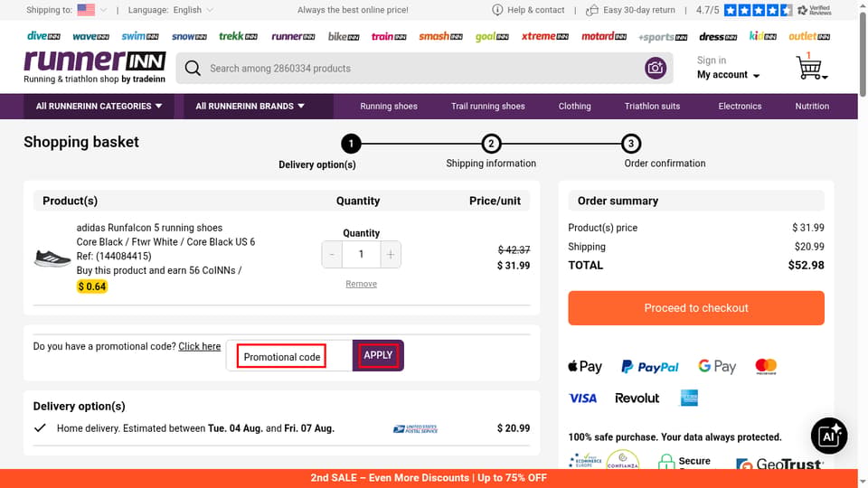Viewport: 868px width, 488px height.
Task: Focus the product search field
Action: [424, 68]
